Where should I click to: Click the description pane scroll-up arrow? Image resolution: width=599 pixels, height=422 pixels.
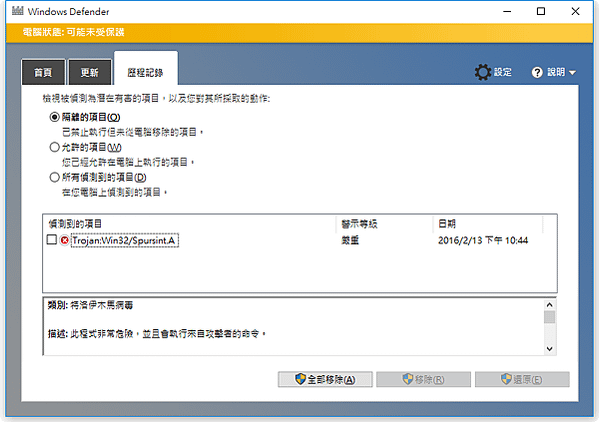(550, 305)
